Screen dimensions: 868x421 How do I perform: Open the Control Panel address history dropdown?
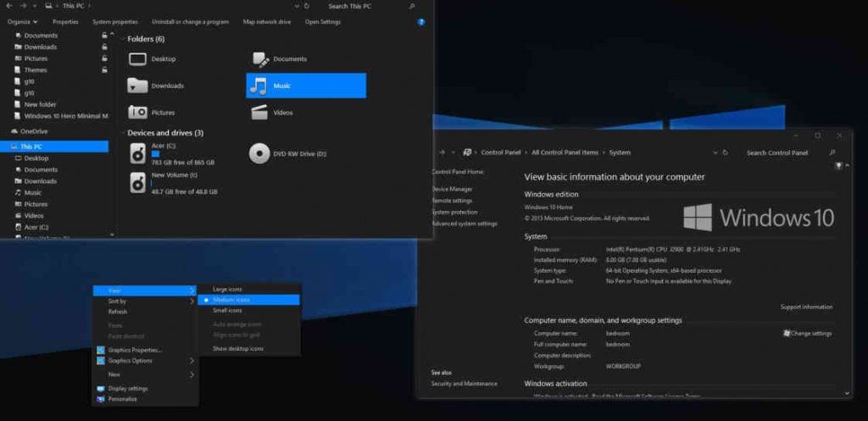[x=715, y=152]
